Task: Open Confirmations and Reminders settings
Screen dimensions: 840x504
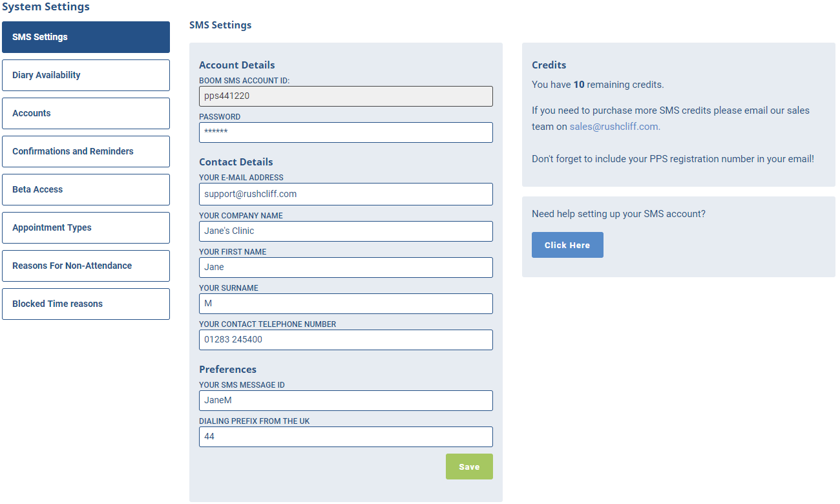Action: point(86,151)
